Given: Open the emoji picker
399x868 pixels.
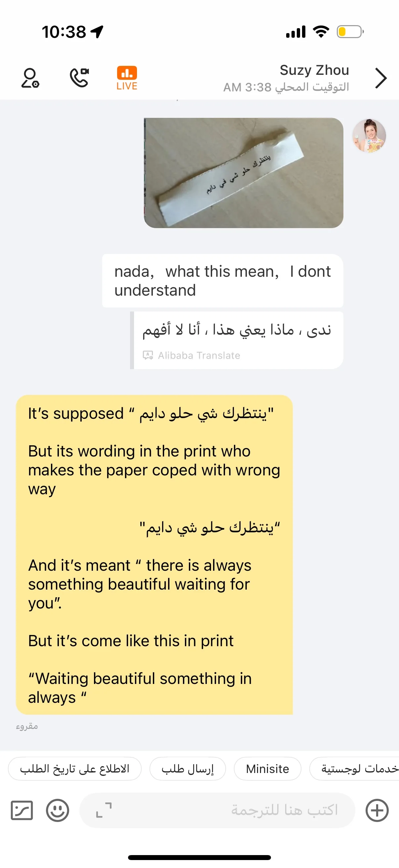Looking at the screenshot, I should 58,810.
